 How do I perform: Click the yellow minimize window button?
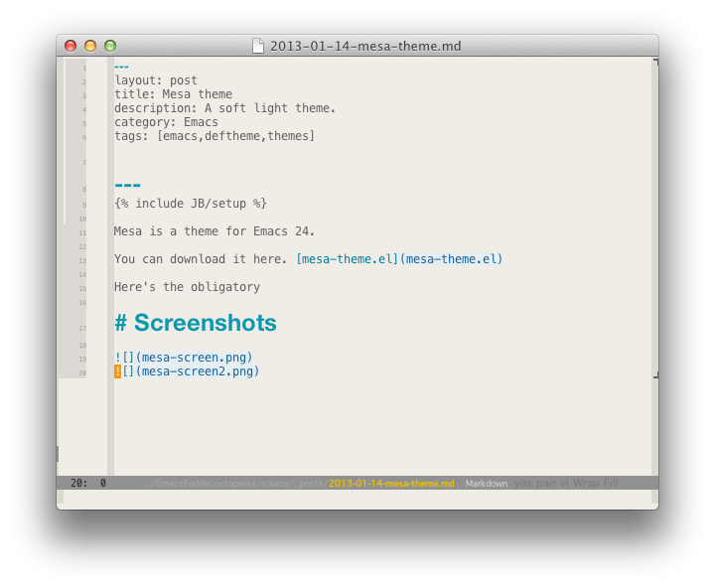pyautogui.click(x=90, y=46)
